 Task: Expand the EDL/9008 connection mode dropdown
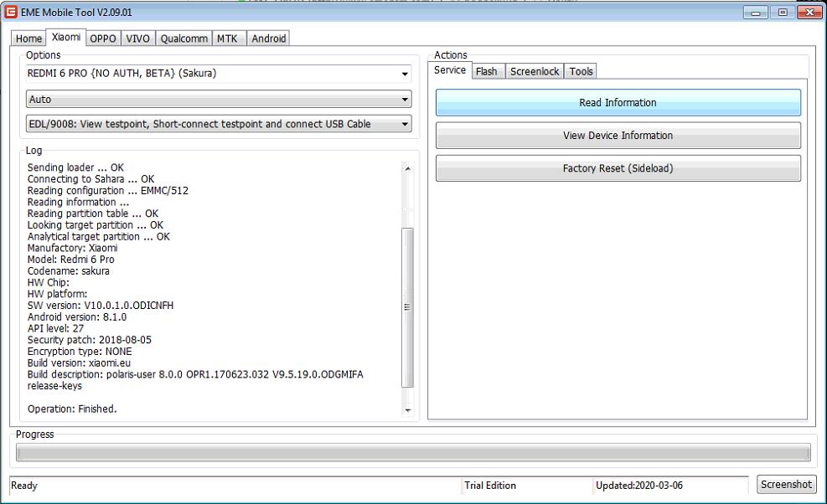click(219, 124)
